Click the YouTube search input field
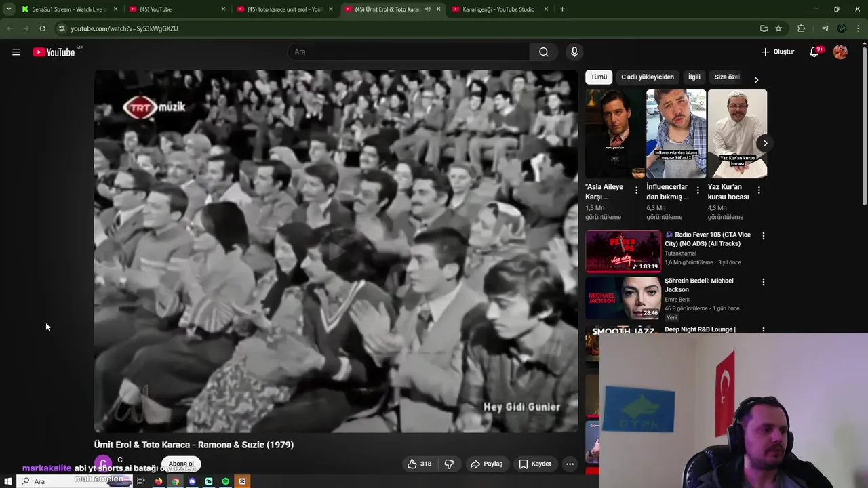868x488 pixels. [x=408, y=52]
